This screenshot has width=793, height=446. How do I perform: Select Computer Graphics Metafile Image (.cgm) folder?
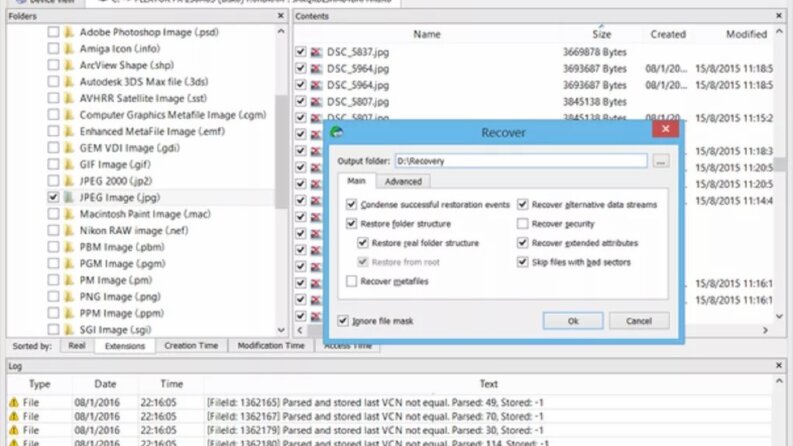coord(173,115)
